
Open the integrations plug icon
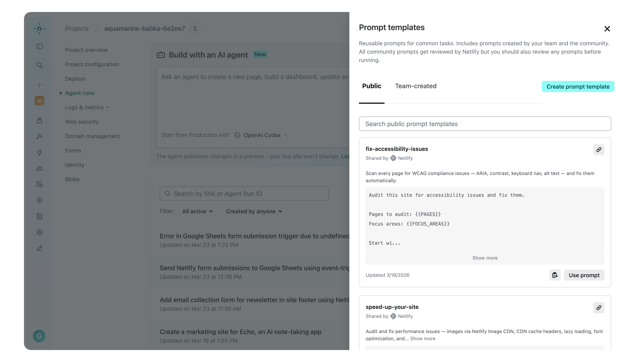pos(40,152)
